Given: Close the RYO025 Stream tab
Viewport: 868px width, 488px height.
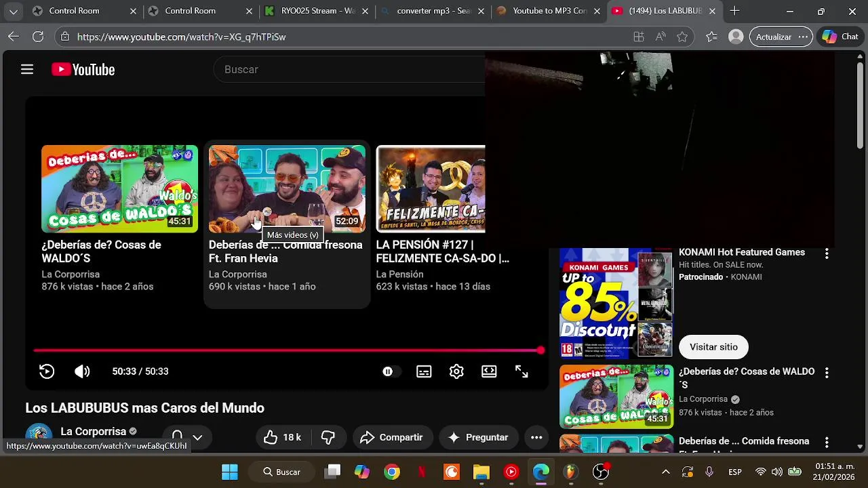Looking at the screenshot, I should click(365, 11).
